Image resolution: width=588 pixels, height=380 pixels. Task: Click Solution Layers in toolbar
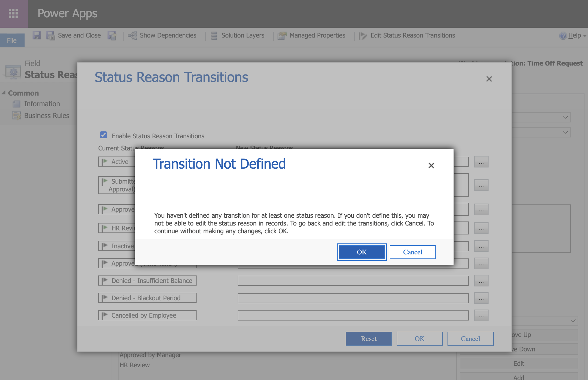click(x=243, y=36)
